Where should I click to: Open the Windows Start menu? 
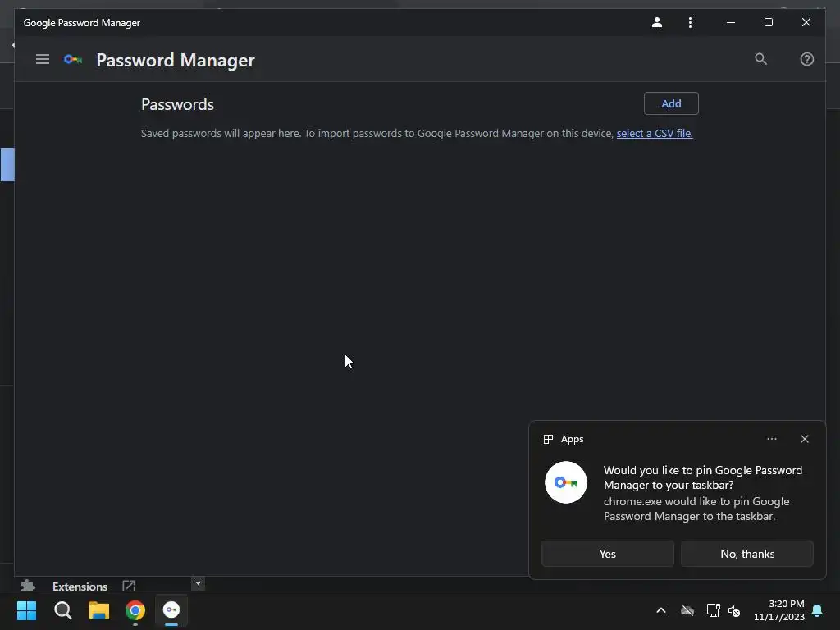coord(27,610)
